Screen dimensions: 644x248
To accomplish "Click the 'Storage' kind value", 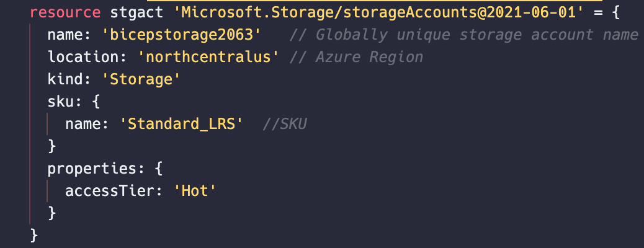I will click(x=141, y=79).
